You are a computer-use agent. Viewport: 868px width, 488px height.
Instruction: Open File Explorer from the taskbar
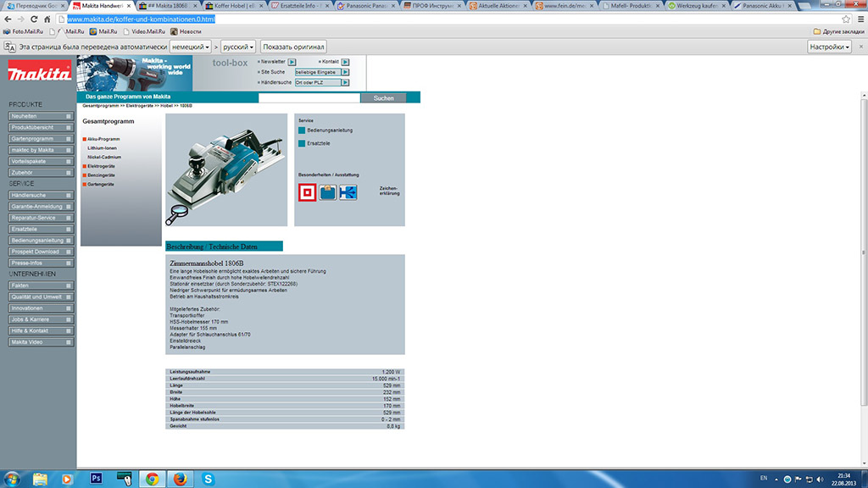(x=40, y=479)
